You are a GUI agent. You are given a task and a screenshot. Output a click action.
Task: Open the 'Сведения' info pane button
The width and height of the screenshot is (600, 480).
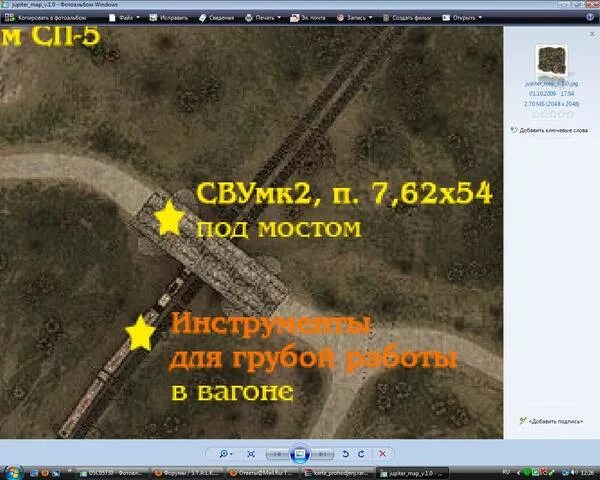217,18
